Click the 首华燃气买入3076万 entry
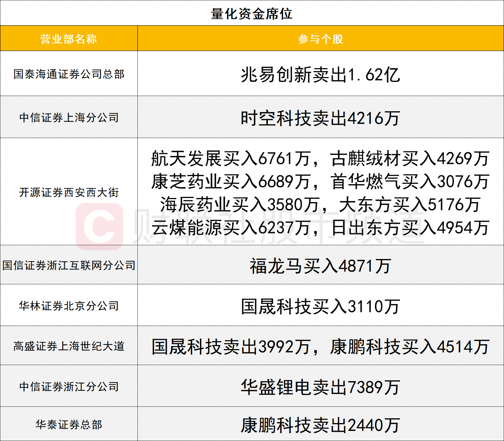 410,182
